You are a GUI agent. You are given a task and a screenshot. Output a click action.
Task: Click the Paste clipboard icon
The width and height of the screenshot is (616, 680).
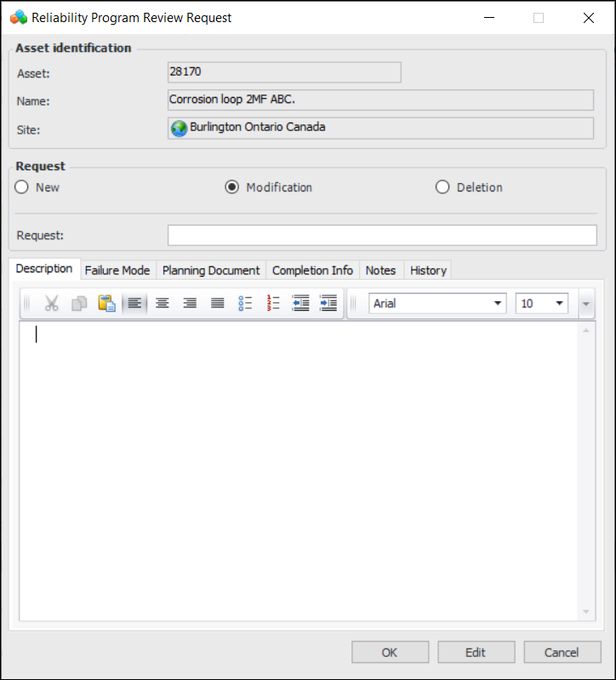coord(106,303)
